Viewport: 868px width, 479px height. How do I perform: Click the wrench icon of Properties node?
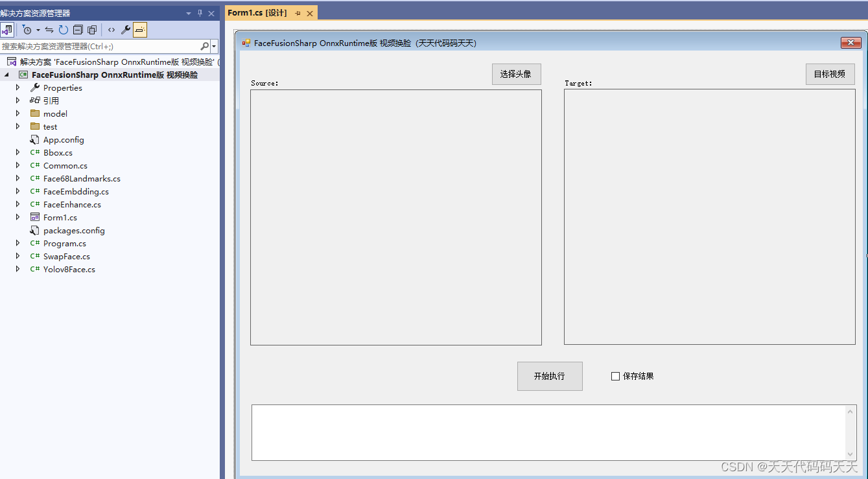coord(35,88)
